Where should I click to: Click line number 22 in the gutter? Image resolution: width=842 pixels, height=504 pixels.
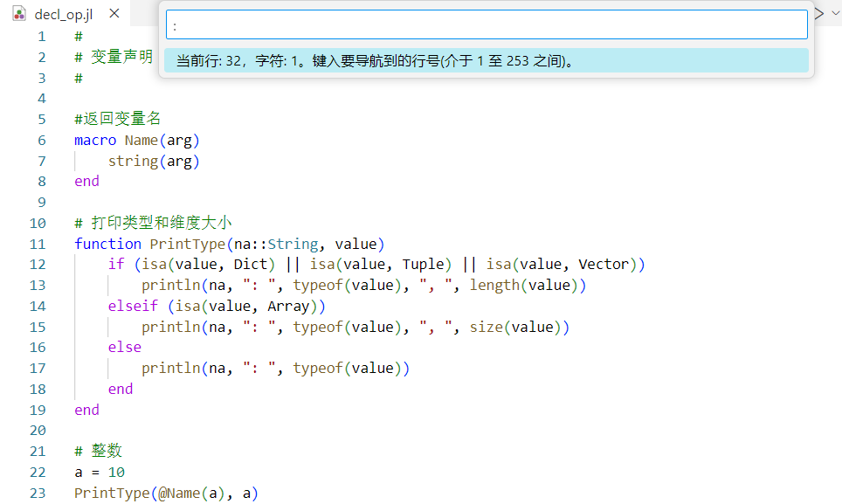pos(37,473)
